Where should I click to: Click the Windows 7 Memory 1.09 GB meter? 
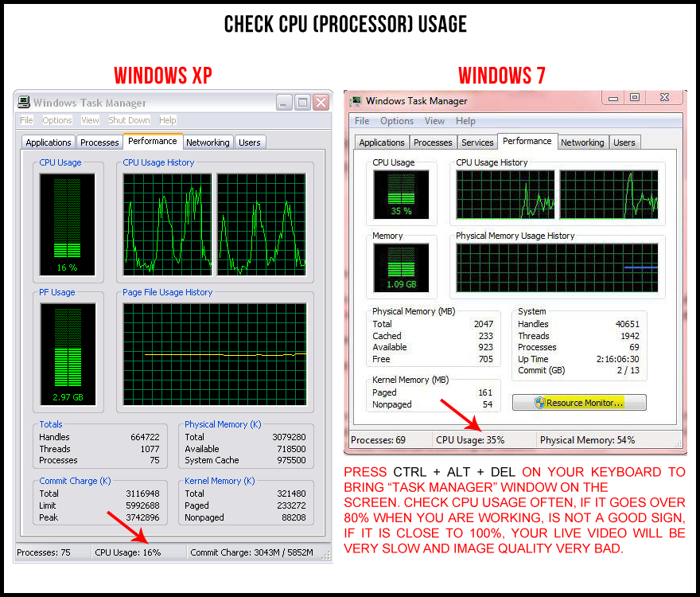[401, 267]
